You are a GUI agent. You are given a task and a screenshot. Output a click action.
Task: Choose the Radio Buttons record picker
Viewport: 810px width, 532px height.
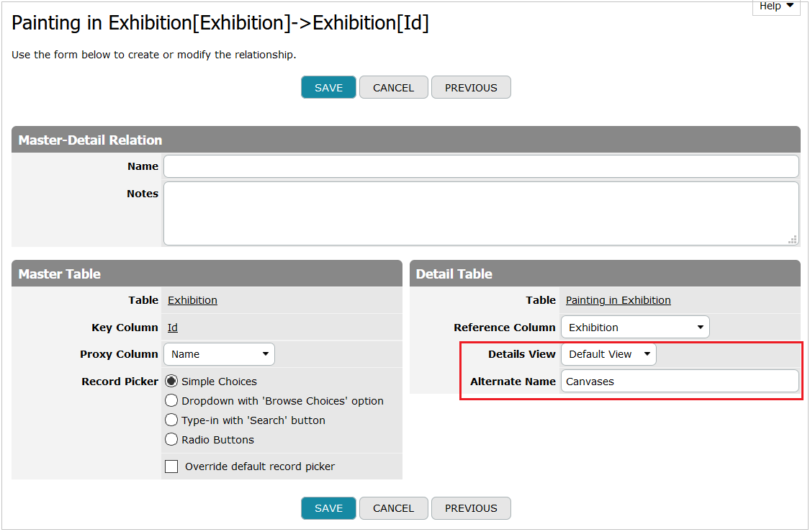(x=171, y=440)
